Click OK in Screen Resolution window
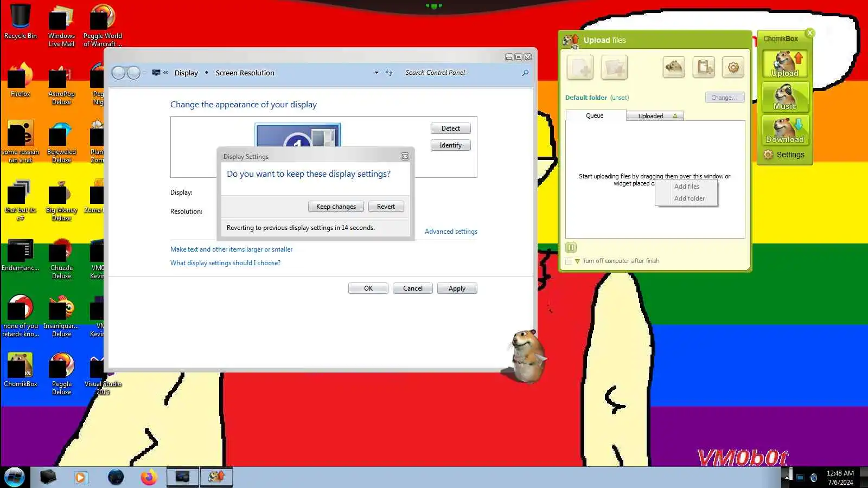The height and width of the screenshot is (488, 868). click(x=368, y=288)
